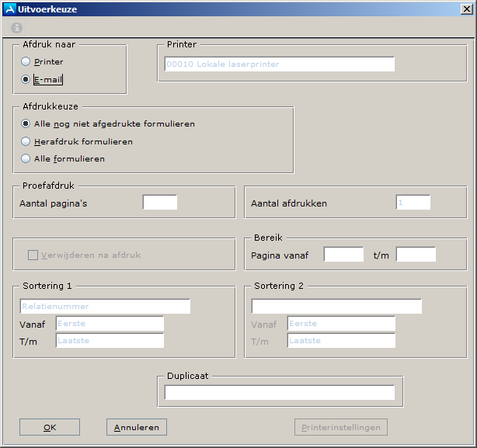The width and height of the screenshot is (477, 448).
Task: Click the Annuleren button
Action: tap(137, 427)
